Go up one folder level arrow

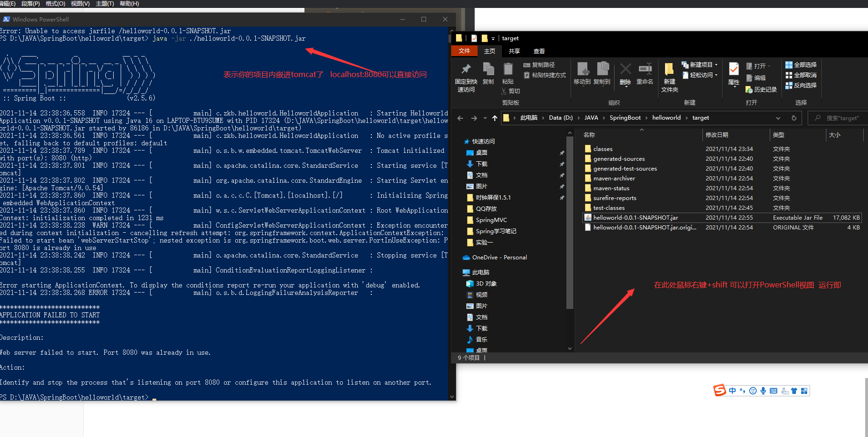point(495,118)
